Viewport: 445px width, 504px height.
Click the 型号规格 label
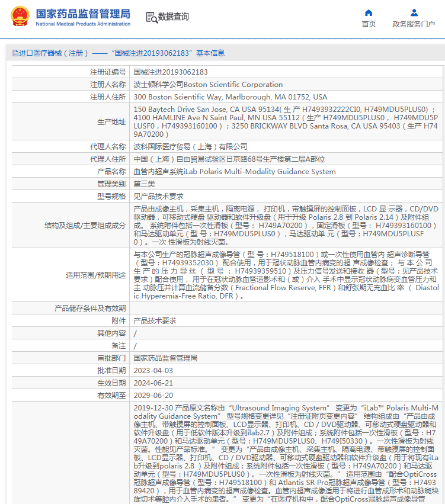pos(111,197)
